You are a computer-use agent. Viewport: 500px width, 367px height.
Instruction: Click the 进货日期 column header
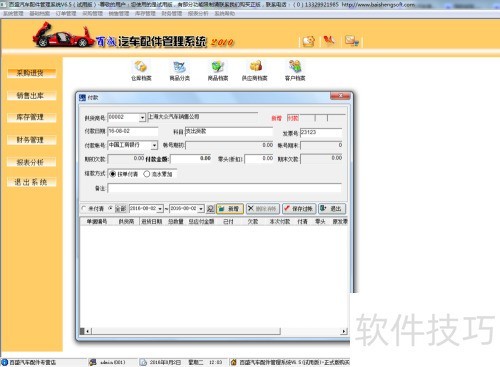152,221
